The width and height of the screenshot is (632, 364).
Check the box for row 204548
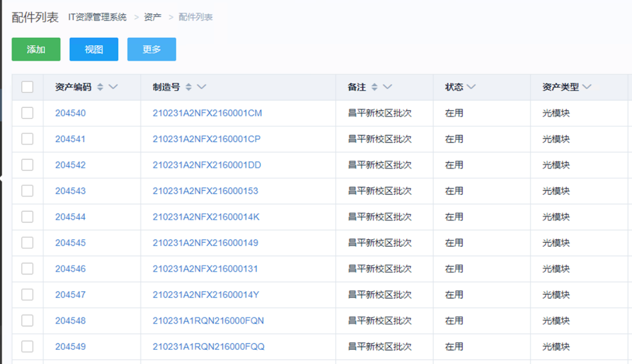pos(27,321)
